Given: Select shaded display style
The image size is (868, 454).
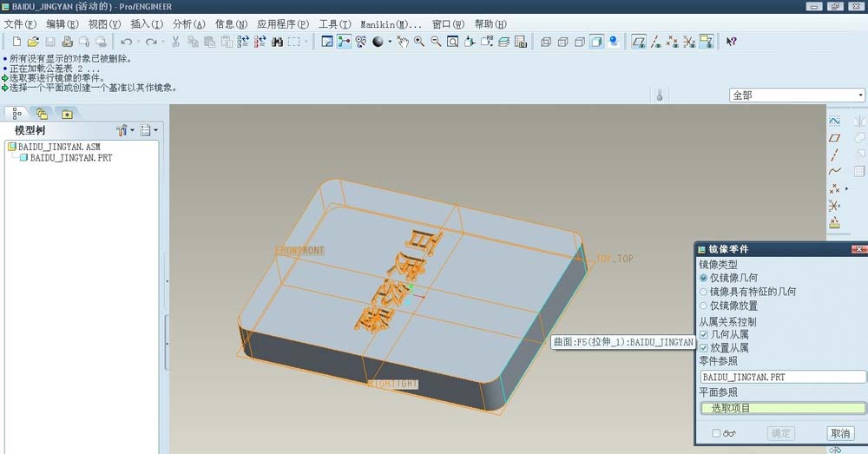Looking at the screenshot, I should 596,42.
